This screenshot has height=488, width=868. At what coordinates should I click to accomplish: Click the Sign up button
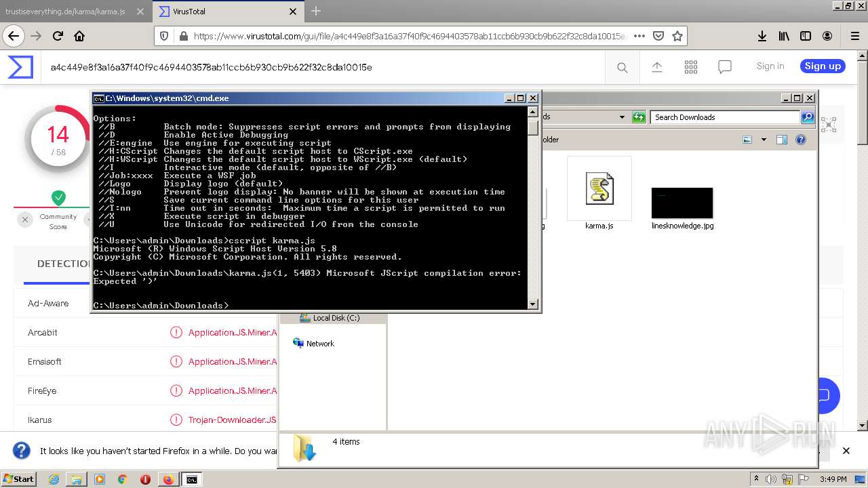click(x=823, y=66)
